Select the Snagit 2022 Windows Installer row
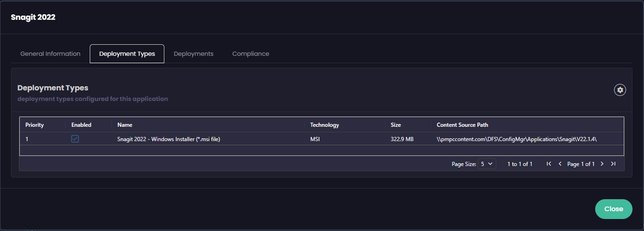This screenshot has width=644, height=231. coord(168,139)
